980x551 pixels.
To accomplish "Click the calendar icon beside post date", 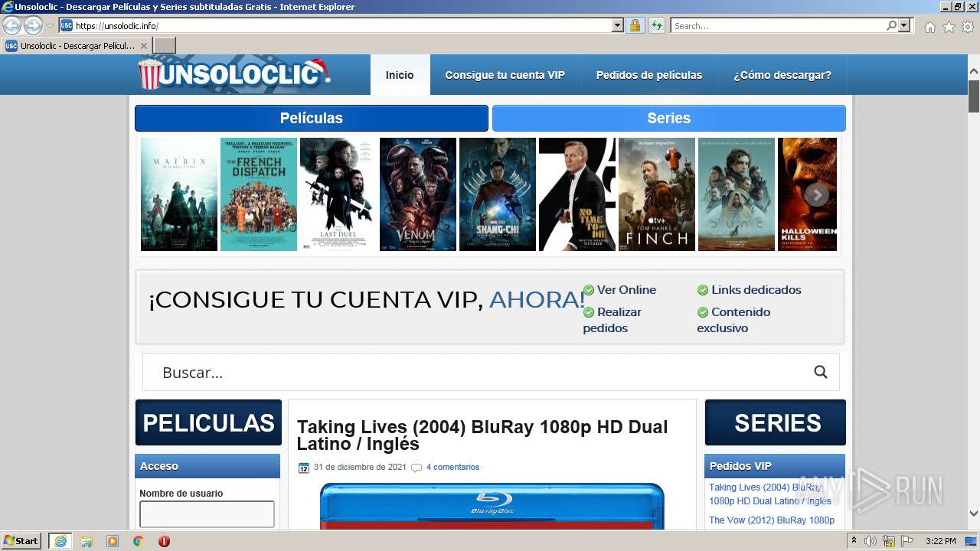I will (x=304, y=468).
